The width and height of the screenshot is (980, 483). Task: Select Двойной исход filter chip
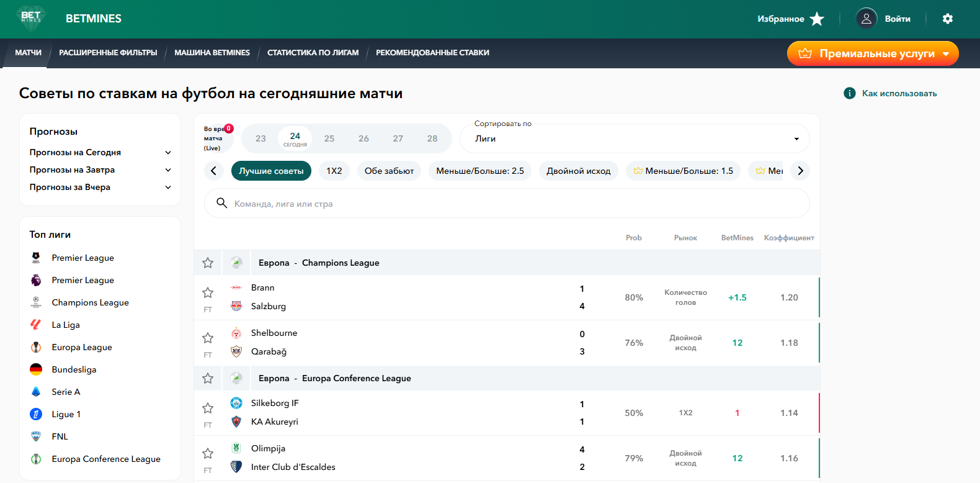tap(579, 171)
